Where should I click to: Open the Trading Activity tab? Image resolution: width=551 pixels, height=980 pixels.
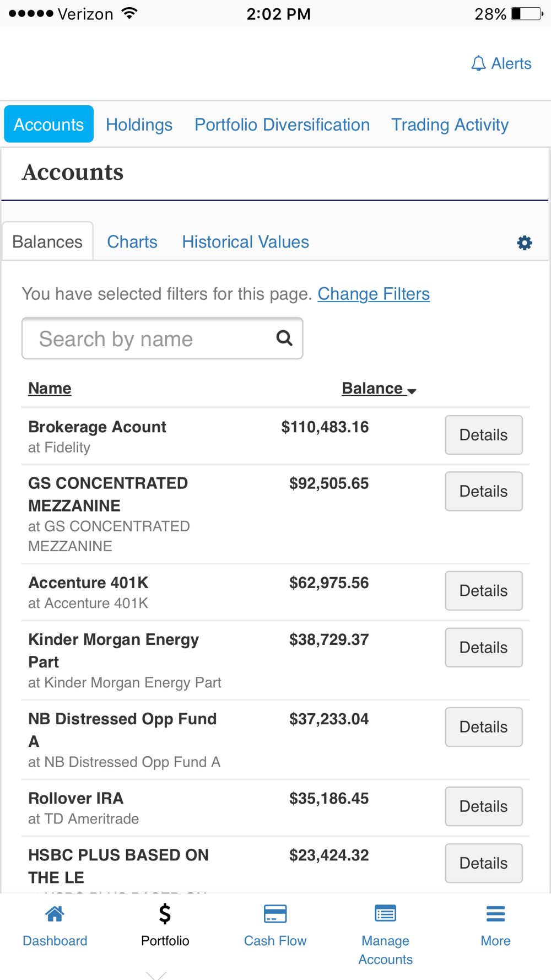450,125
